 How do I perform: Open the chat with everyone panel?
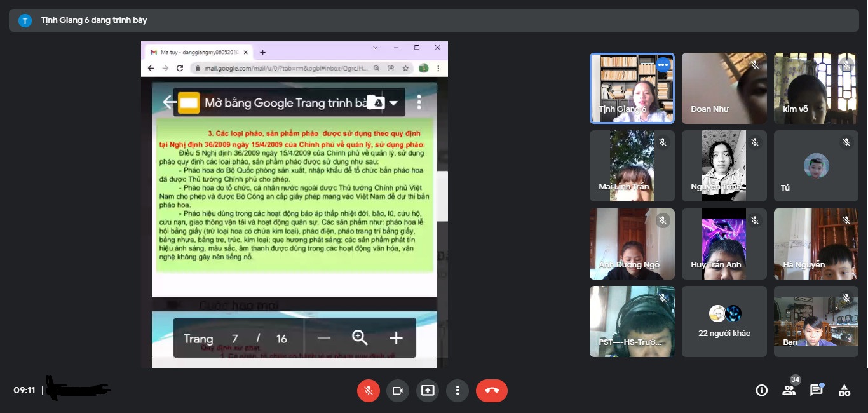(817, 390)
